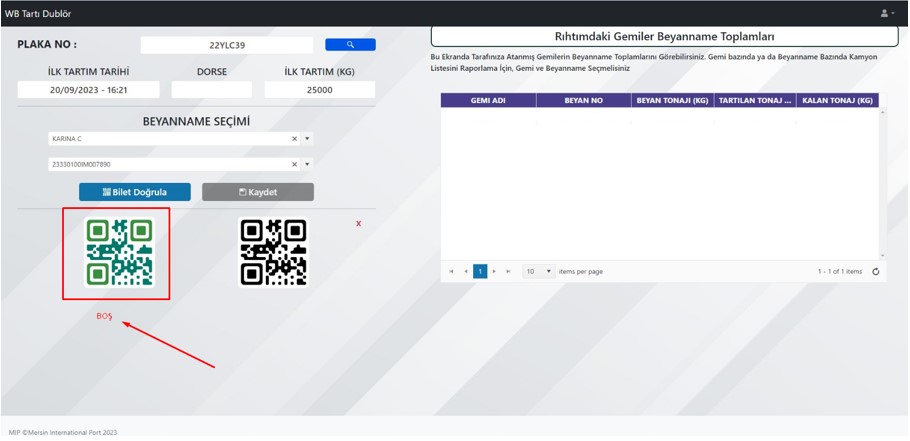This screenshot has width=910, height=441.
Task: Sort by BEYAN NO column header
Action: tap(584, 100)
